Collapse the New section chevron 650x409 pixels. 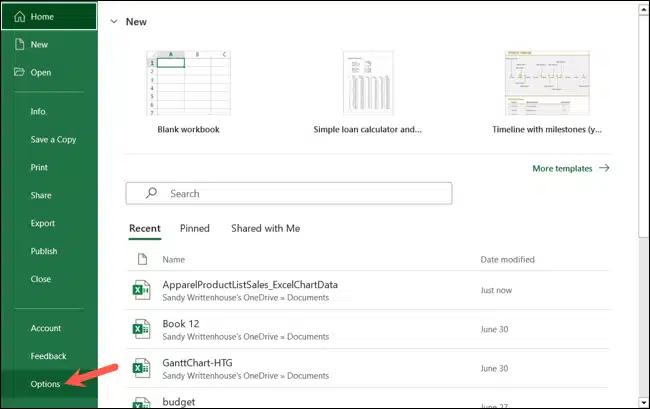pos(114,21)
